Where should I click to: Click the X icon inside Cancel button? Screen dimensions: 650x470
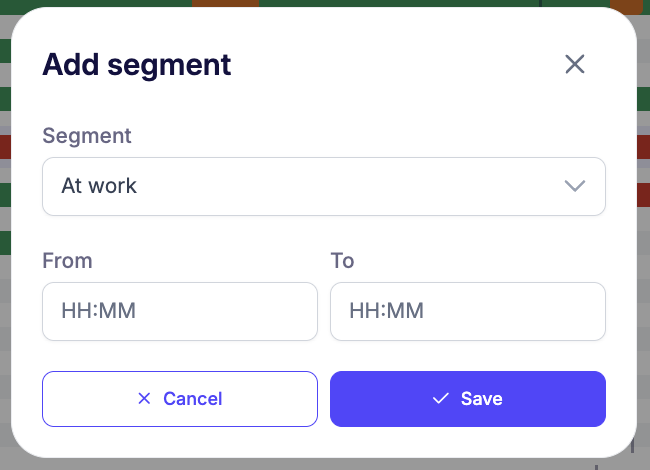point(144,399)
